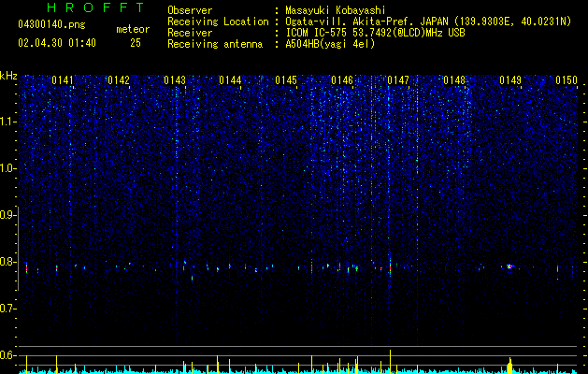Image resolution: width=588 pixels, height=374 pixels.
Task: Select the file name 04300140.png
Action: point(51,24)
